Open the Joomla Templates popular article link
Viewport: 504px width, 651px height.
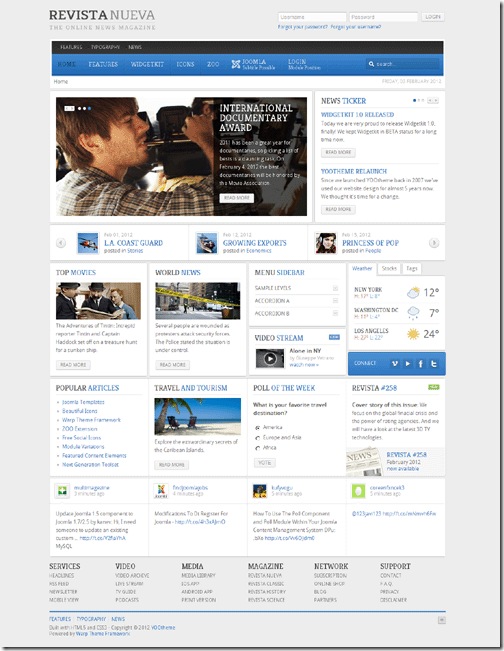(83, 402)
